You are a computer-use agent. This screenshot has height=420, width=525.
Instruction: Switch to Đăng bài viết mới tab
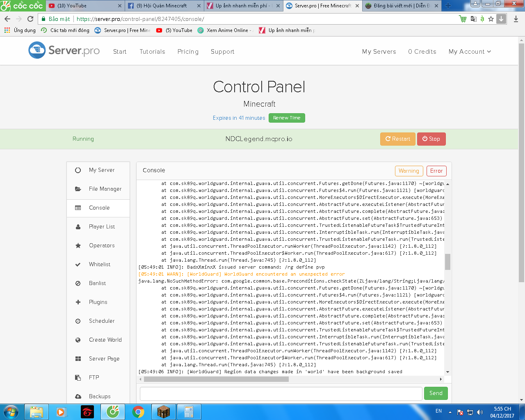coord(401,6)
